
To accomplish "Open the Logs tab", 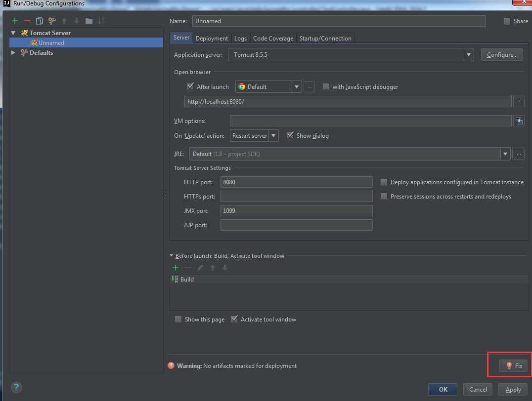I will 241,39.
